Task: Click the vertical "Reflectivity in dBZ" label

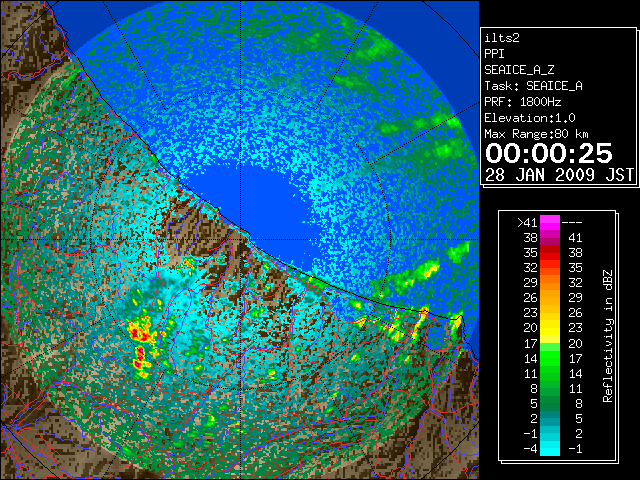Action: coord(607,336)
